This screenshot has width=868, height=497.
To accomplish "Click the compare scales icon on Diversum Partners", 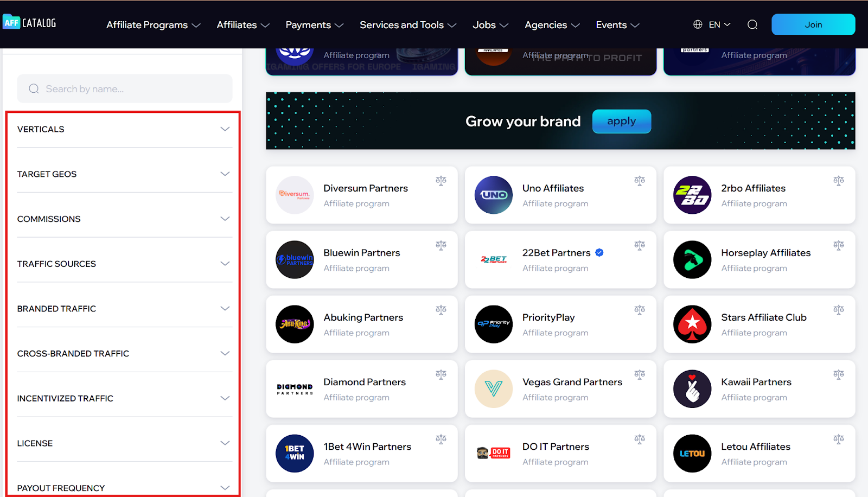I will point(441,180).
